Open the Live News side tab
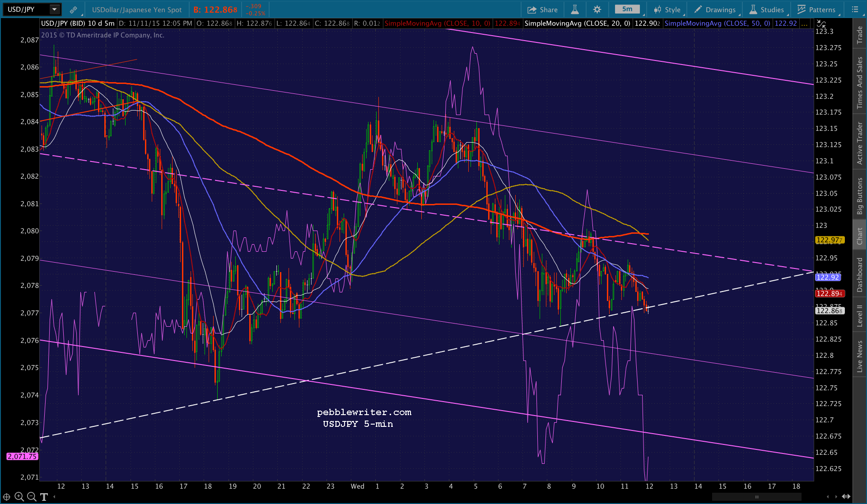The height and width of the screenshot is (504, 867). click(x=860, y=356)
